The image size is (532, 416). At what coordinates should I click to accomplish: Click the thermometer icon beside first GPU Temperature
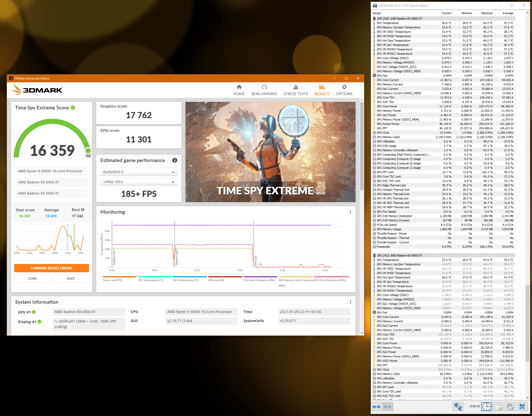coord(374,23)
